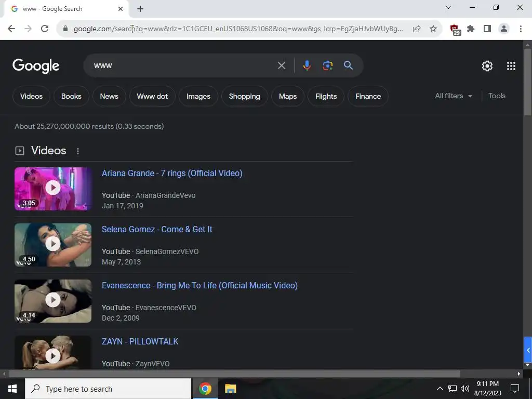The height and width of the screenshot is (399, 532).
Task: Open Evanescence Bring Me To Life link
Action: [x=199, y=286]
